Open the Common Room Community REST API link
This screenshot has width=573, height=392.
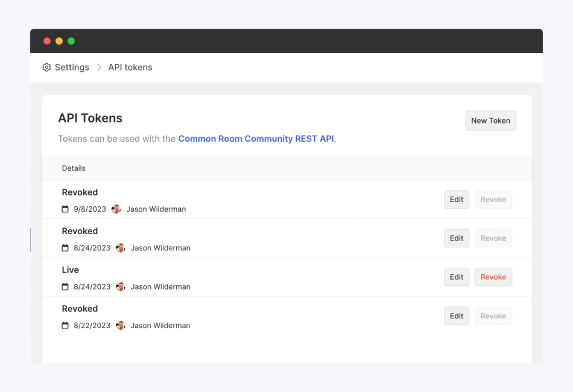256,139
